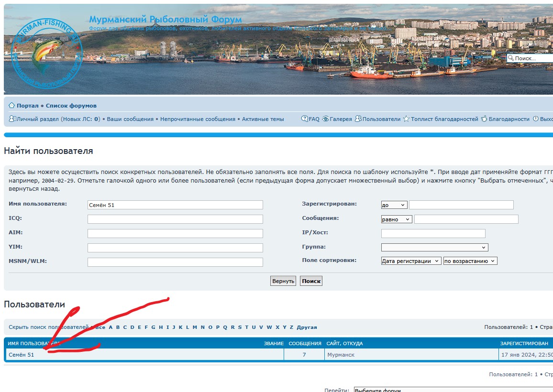
Task: Open the Сообщения 'равно' dropdown
Action: click(396, 219)
